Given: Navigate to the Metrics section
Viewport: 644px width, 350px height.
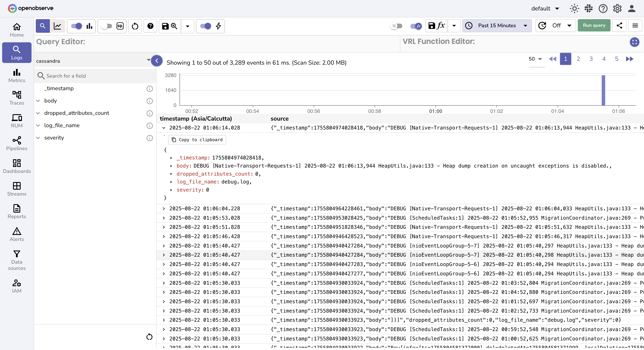Looking at the screenshot, I should 17,76.
